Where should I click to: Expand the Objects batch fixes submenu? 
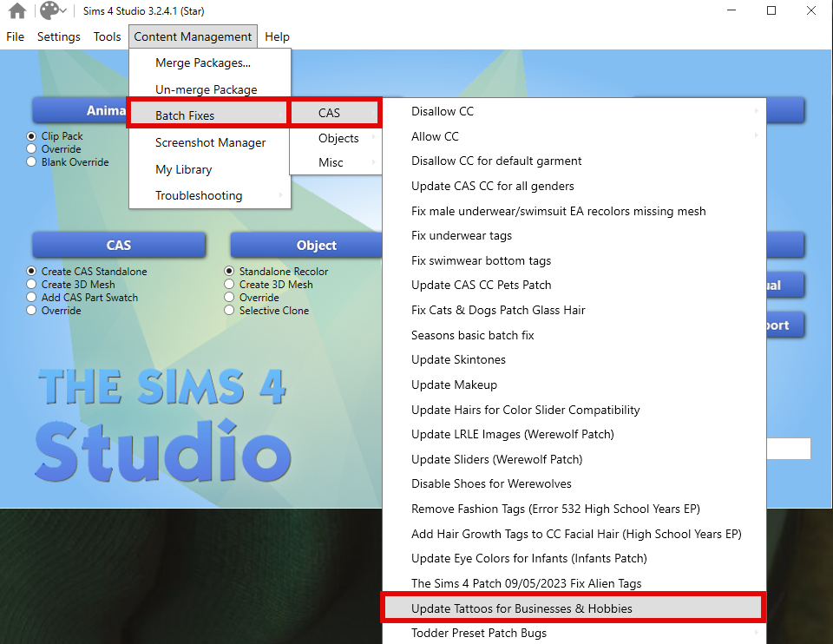pos(336,138)
